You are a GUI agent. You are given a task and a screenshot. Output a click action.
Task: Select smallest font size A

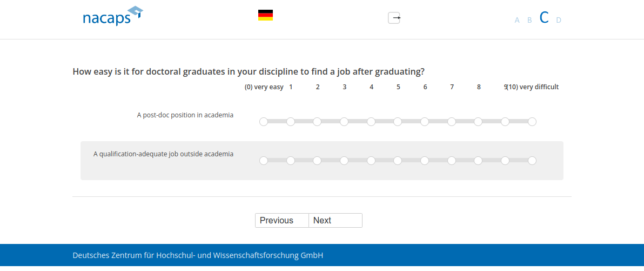(517, 21)
